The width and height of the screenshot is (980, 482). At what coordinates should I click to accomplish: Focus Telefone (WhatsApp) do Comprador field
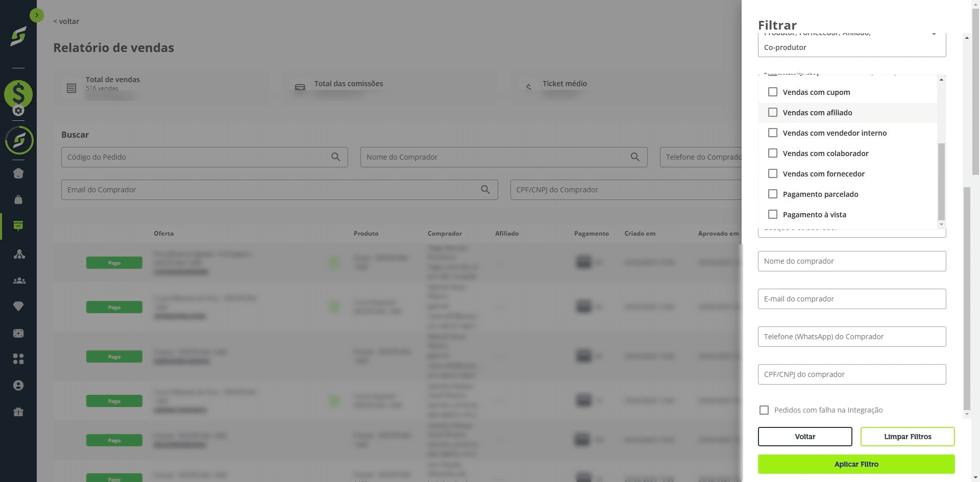852,337
